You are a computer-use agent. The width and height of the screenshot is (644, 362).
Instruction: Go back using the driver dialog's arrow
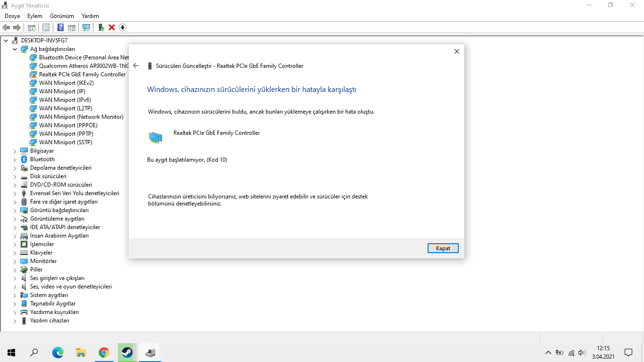136,66
